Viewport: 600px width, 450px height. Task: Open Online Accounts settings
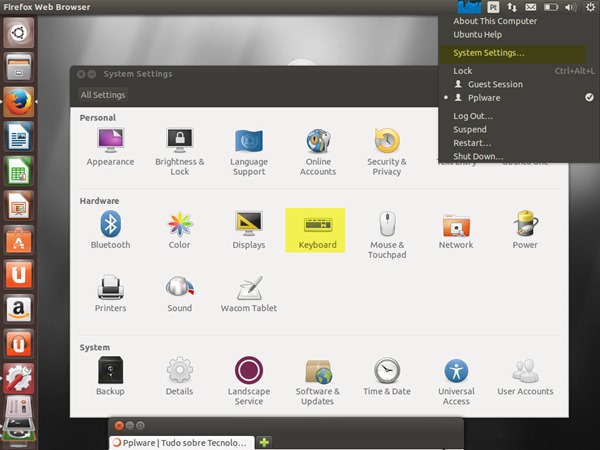pyautogui.click(x=318, y=152)
